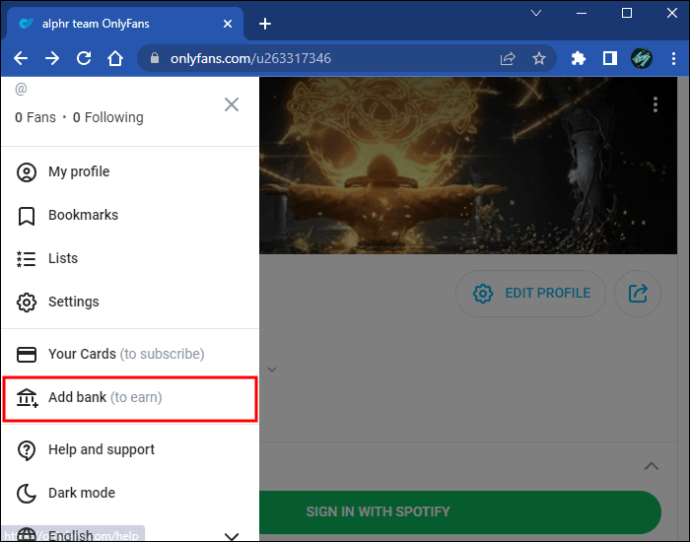Viewport: 690px width, 542px height.
Task: Bookmark this page with the star icon
Action: tap(539, 59)
